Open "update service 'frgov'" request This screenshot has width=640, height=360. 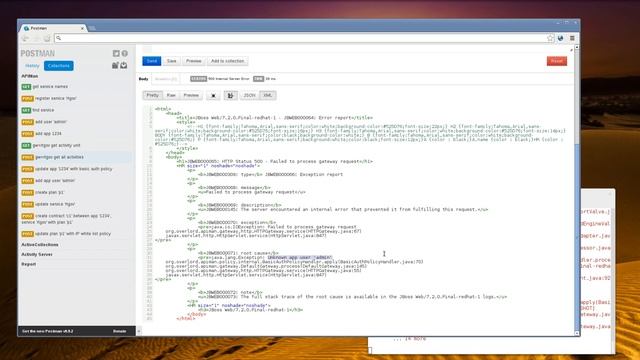[76, 204]
